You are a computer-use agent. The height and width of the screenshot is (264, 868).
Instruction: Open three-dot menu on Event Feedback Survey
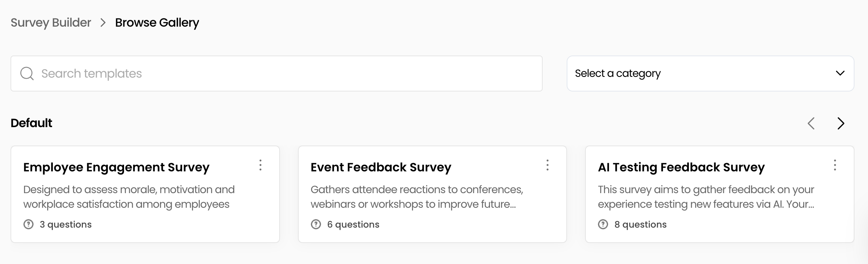(x=548, y=165)
